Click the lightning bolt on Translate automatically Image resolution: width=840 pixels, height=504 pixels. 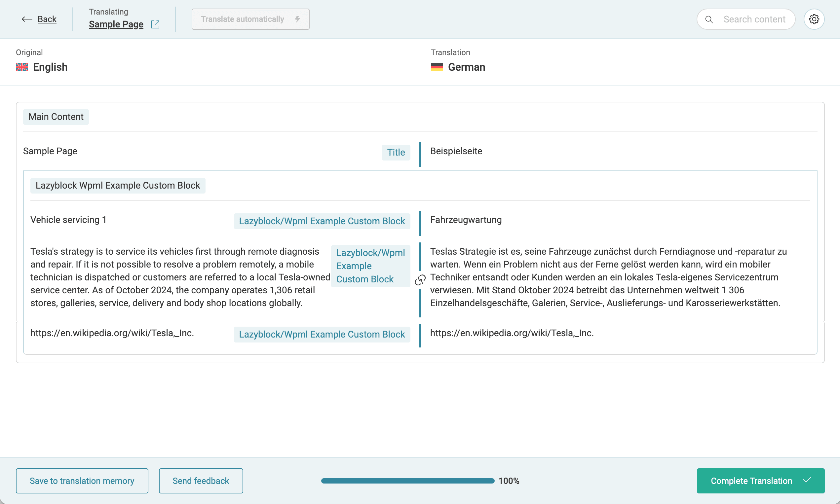[297, 19]
